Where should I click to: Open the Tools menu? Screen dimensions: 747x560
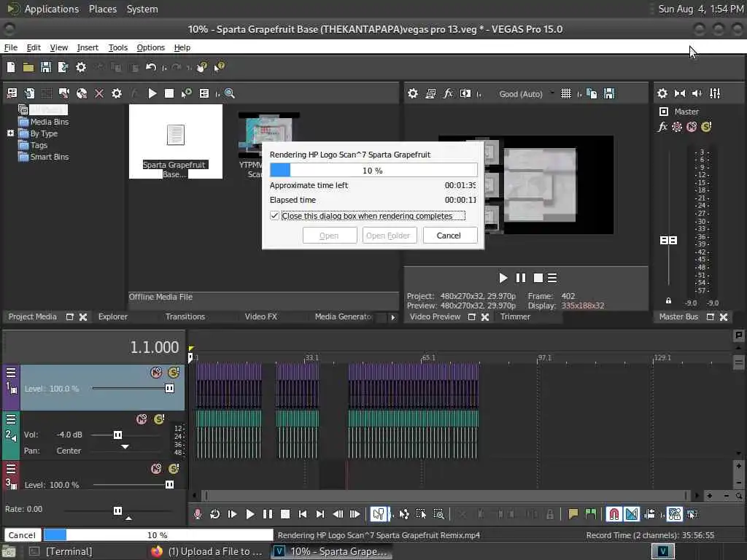click(x=117, y=47)
